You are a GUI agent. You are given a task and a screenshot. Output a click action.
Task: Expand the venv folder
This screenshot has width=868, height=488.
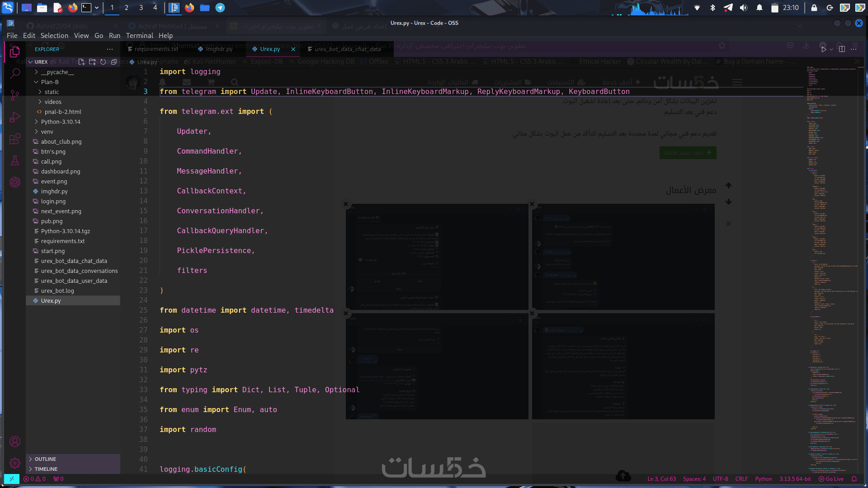pyautogui.click(x=47, y=131)
